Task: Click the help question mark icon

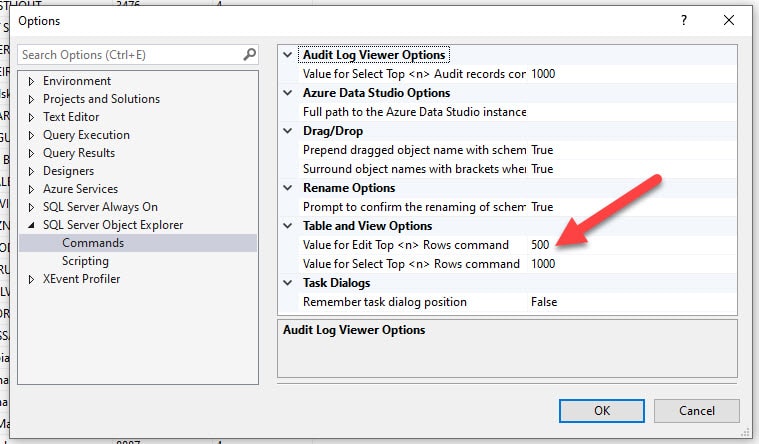Action: point(684,20)
